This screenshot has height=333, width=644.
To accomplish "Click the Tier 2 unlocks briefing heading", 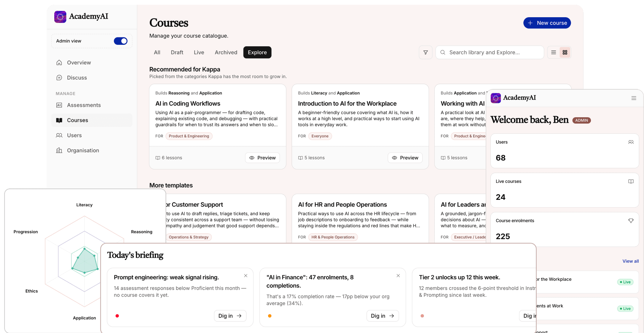I will click(x=459, y=277).
